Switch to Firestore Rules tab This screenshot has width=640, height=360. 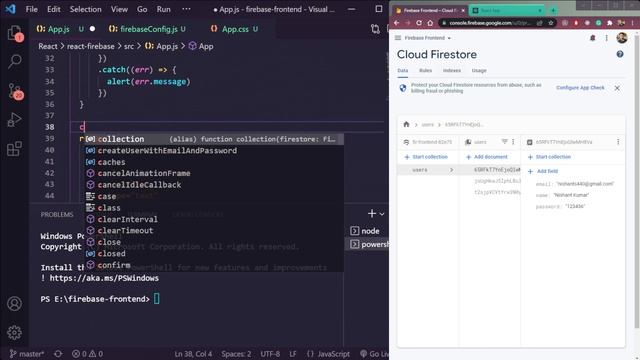pyautogui.click(x=425, y=71)
